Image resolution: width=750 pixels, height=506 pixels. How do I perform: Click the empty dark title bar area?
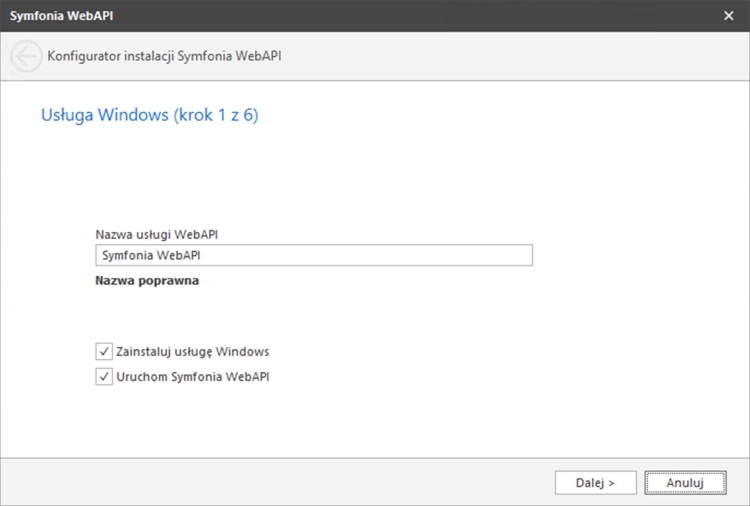pyautogui.click(x=400, y=15)
